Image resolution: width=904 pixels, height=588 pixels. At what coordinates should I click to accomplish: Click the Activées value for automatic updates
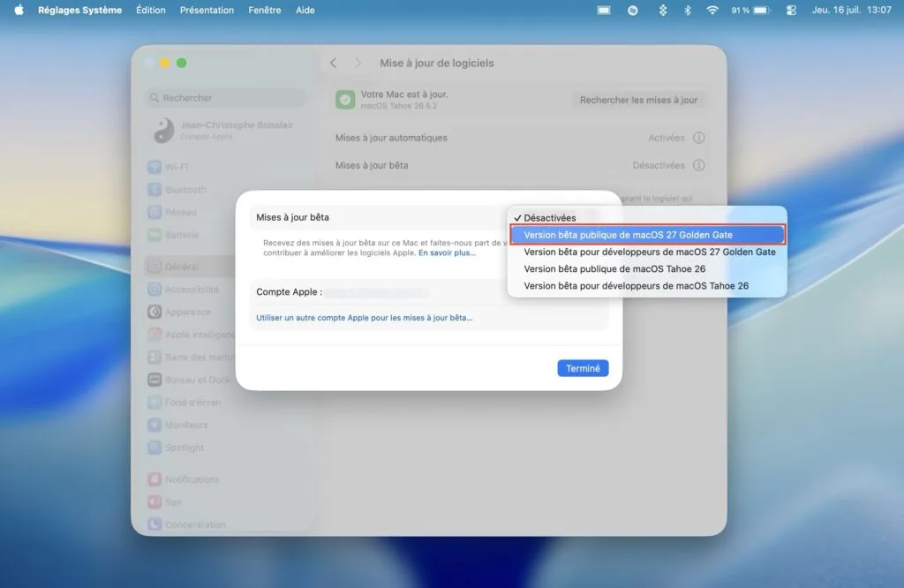pyautogui.click(x=666, y=138)
